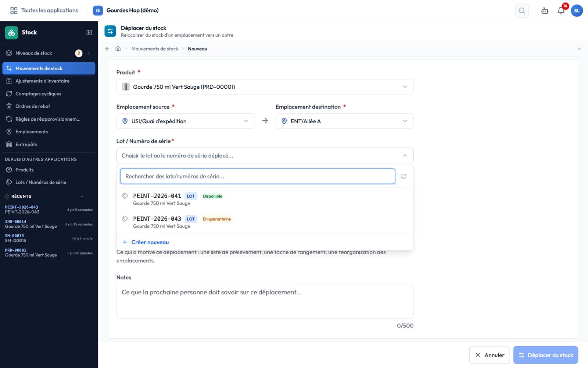Open recent item PRD-00001

click(x=49, y=253)
